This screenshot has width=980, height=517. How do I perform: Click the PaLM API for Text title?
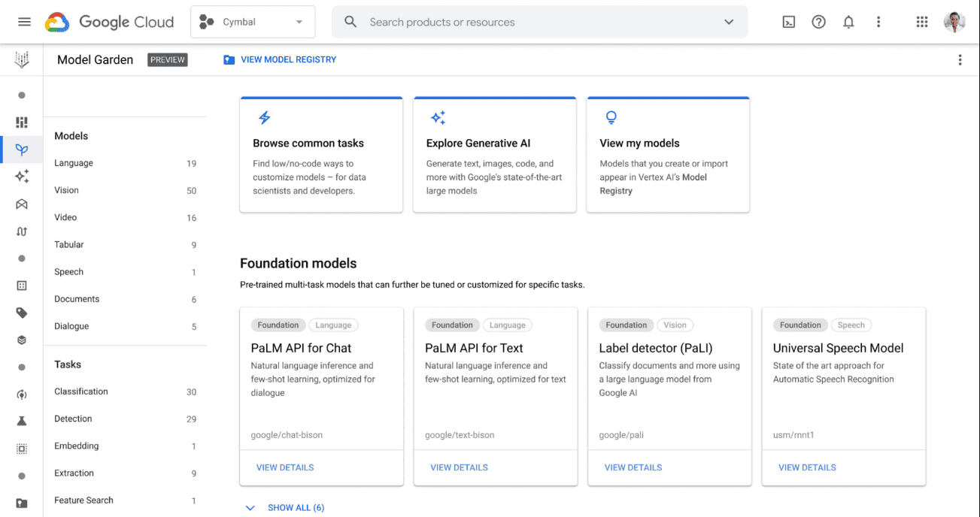tap(474, 348)
